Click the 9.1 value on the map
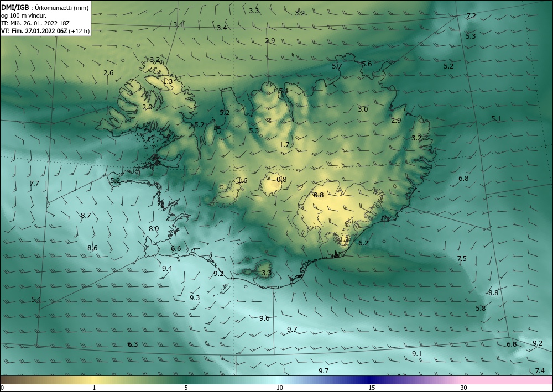The height and width of the screenshot is (392, 553). pos(417,354)
